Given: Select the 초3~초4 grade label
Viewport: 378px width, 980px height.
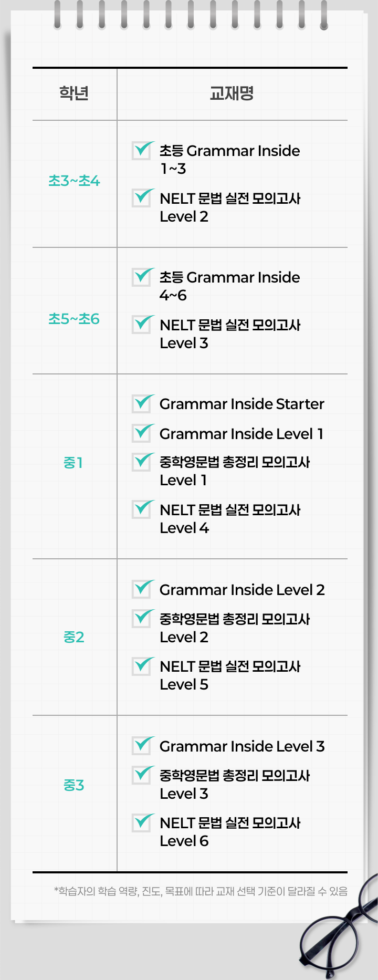Looking at the screenshot, I should pyautogui.click(x=74, y=181).
